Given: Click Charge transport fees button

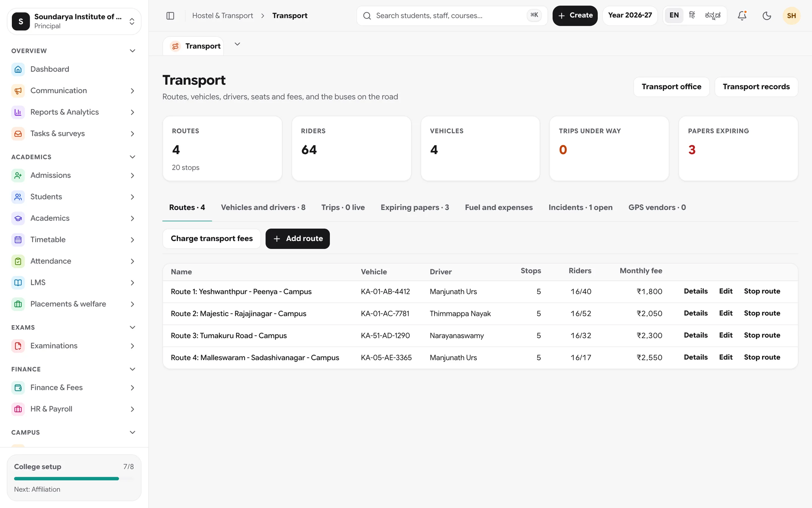Looking at the screenshot, I should click(211, 238).
